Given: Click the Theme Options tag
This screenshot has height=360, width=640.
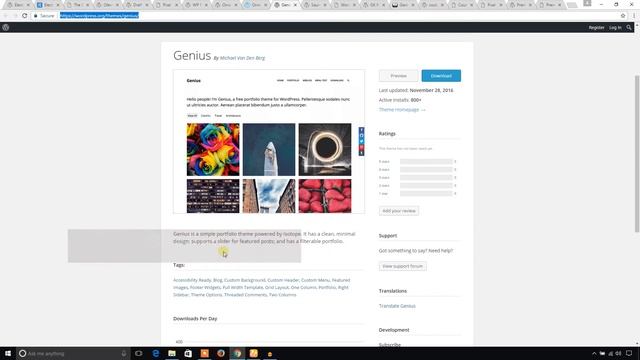Looking at the screenshot, I should (x=206, y=295).
